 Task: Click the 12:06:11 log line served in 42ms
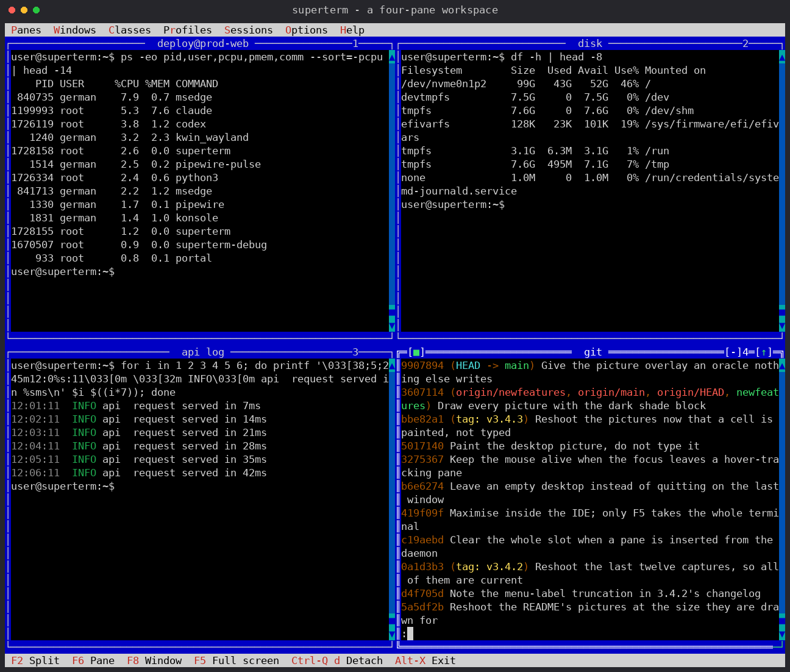(139, 473)
